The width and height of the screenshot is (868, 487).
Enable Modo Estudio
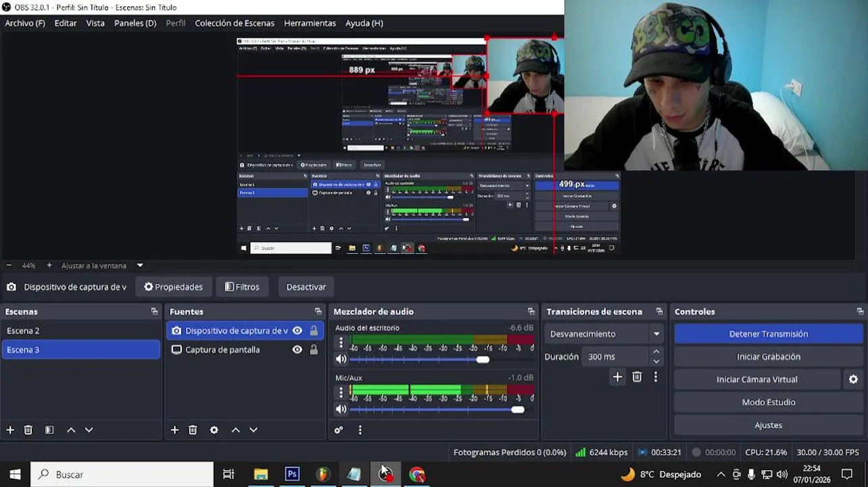point(768,402)
